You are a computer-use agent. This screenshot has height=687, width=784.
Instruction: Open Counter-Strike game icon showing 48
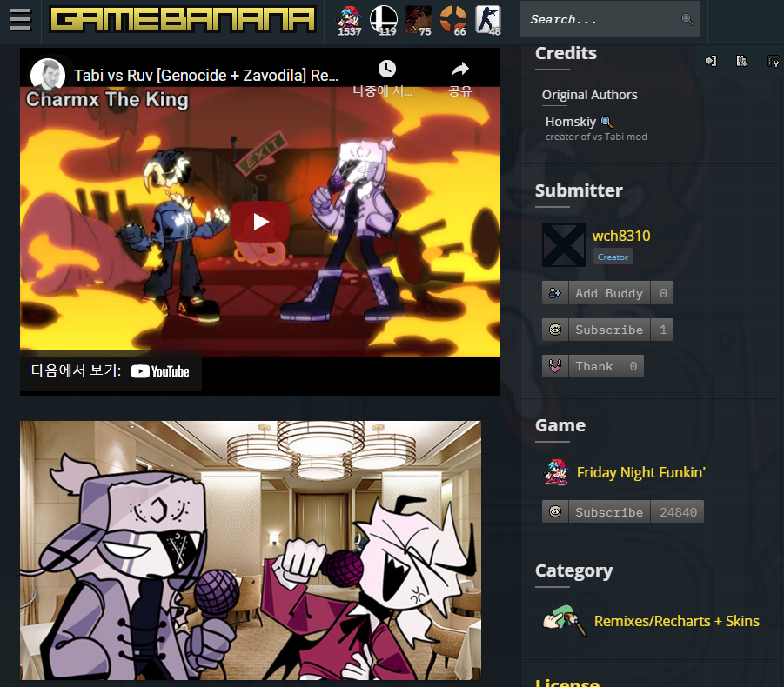point(487,21)
